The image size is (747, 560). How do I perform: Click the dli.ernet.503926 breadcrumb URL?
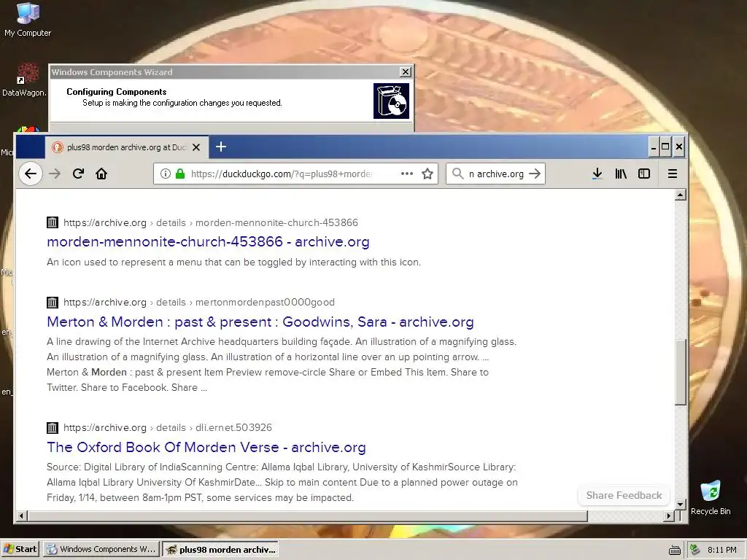tap(168, 427)
